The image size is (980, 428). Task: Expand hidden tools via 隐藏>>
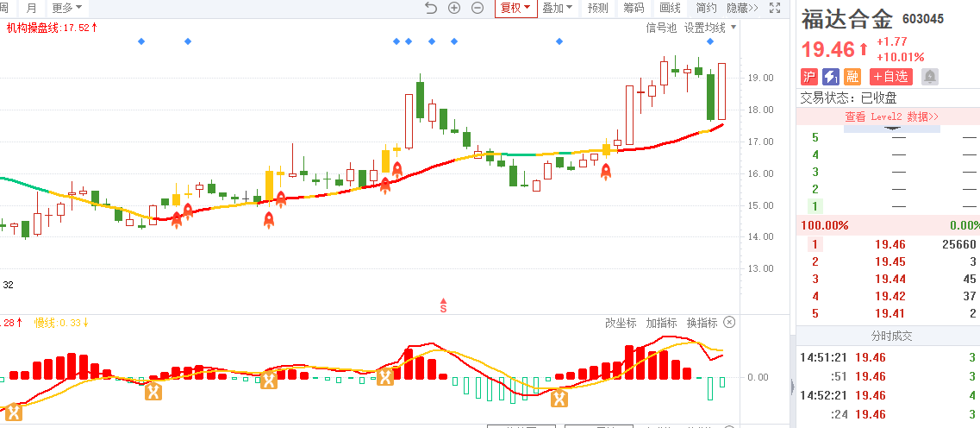(x=742, y=8)
